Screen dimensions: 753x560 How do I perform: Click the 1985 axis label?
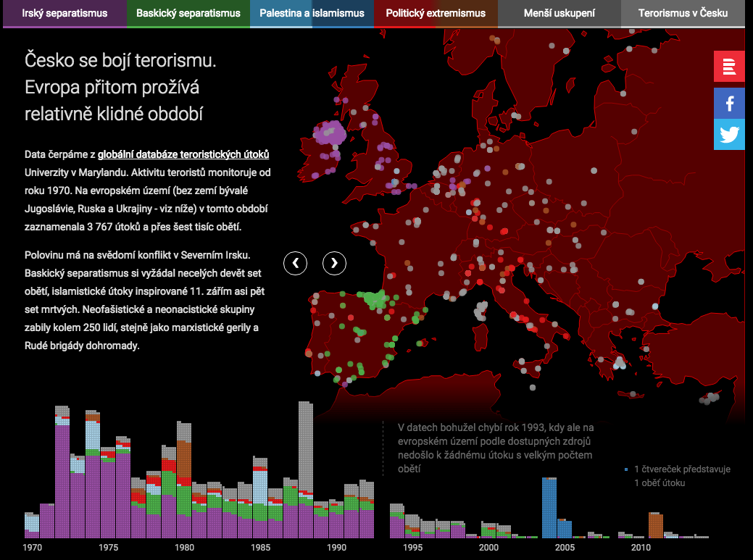point(260,548)
